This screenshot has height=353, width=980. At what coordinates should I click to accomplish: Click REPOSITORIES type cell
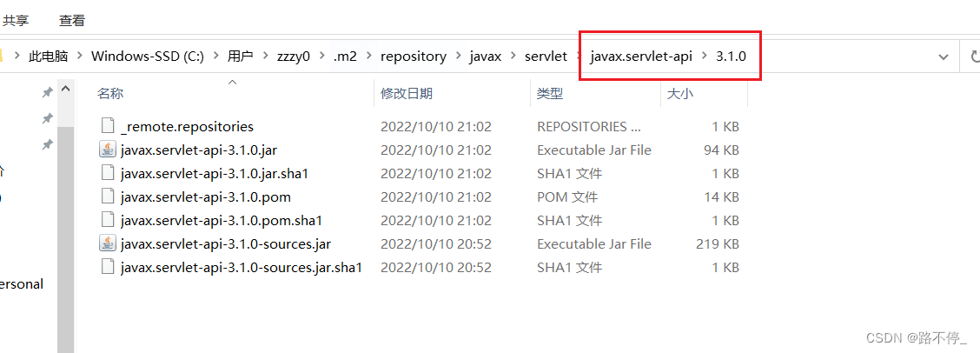point(589,126)
